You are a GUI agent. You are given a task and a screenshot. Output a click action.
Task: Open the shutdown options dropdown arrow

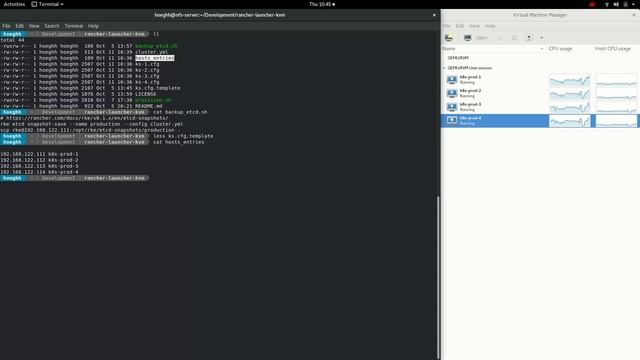(x=542, y=38)
